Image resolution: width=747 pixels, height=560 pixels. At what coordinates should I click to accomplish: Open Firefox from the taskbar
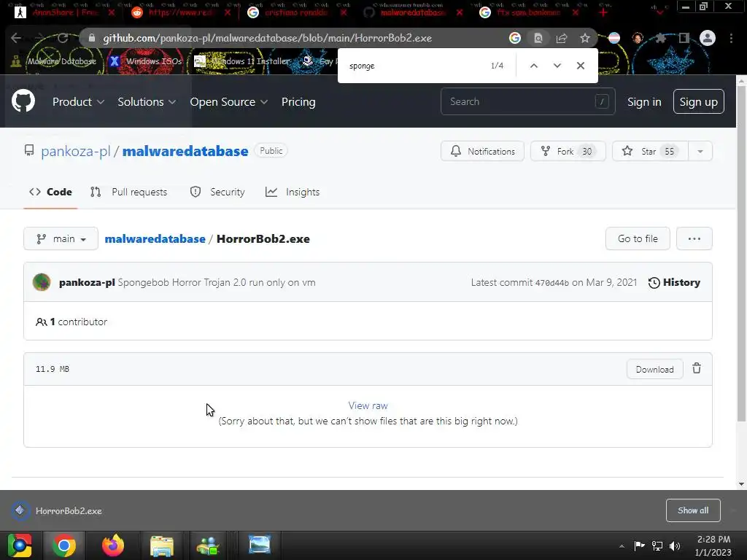pos(113,545)
